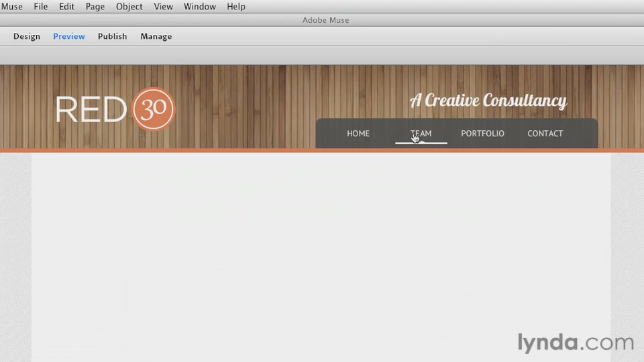
Task: Switch to Publish mode
Action: coord(112,36)
